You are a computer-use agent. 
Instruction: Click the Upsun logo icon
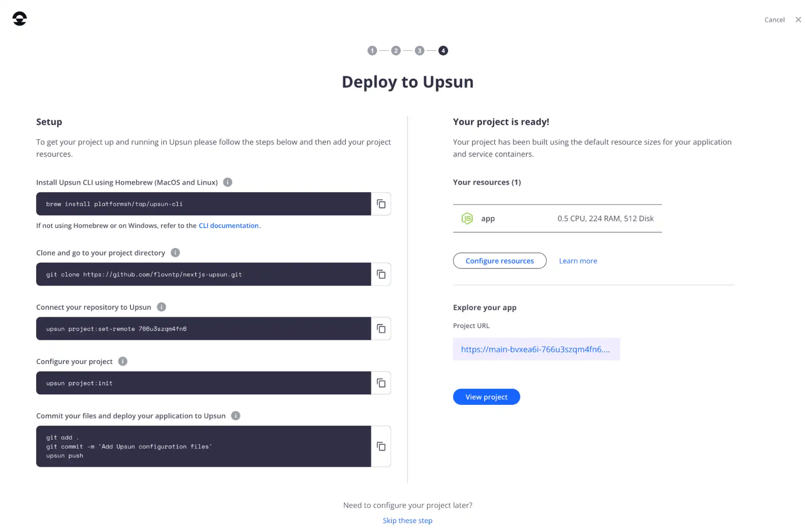click(x=19, y=19)
